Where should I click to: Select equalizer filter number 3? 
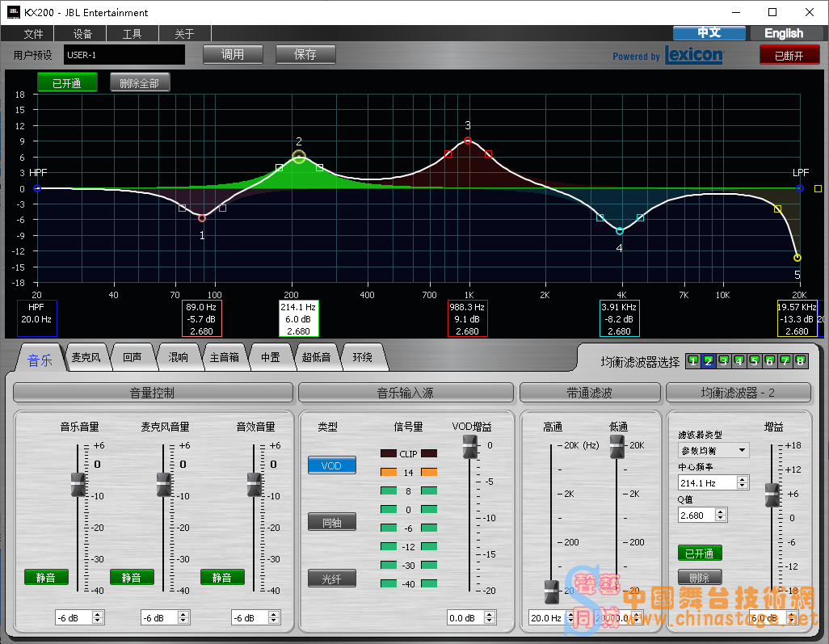pyautogui.click(x=724, y=361)
